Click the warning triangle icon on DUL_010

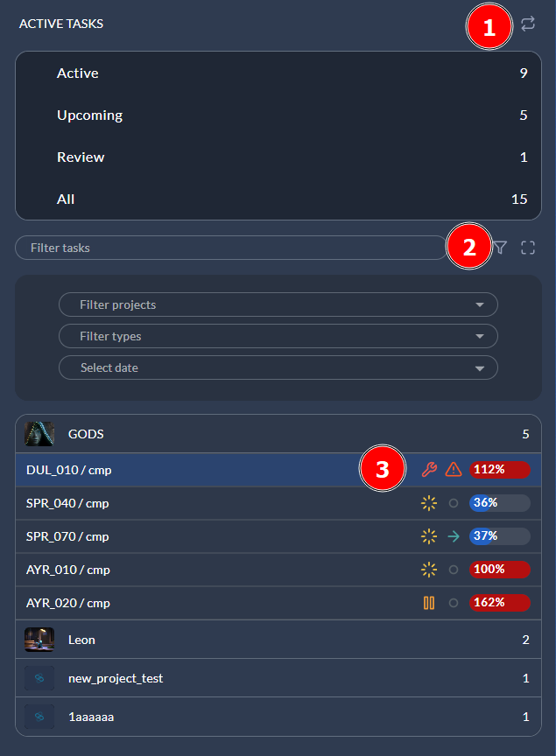[453, 470]
